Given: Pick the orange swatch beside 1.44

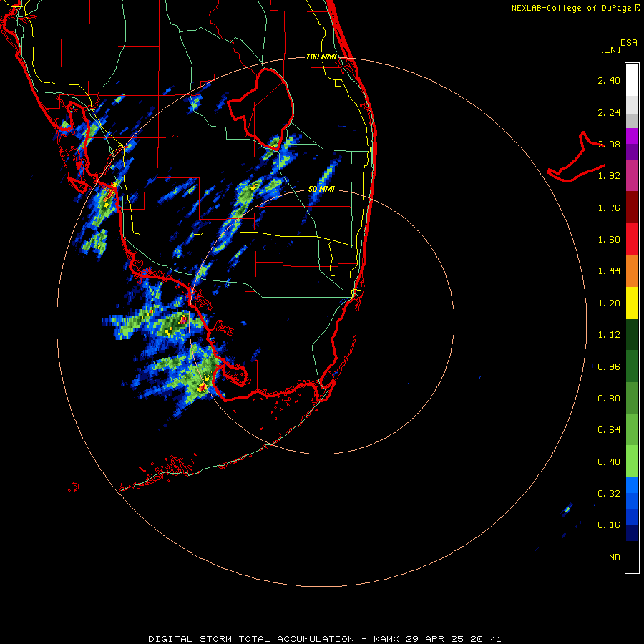Looking at the screenshot, I should [632, 271].
